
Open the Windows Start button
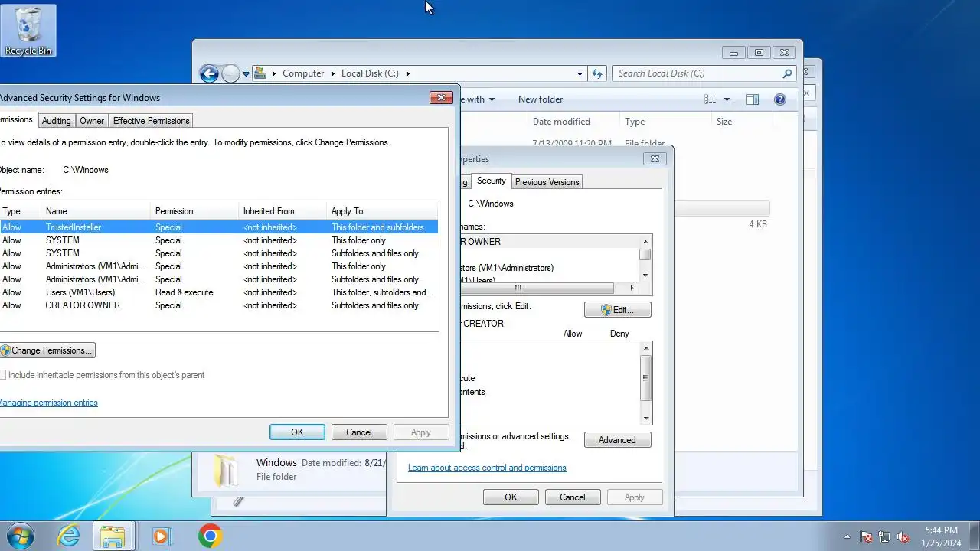[x=19, y=536]
